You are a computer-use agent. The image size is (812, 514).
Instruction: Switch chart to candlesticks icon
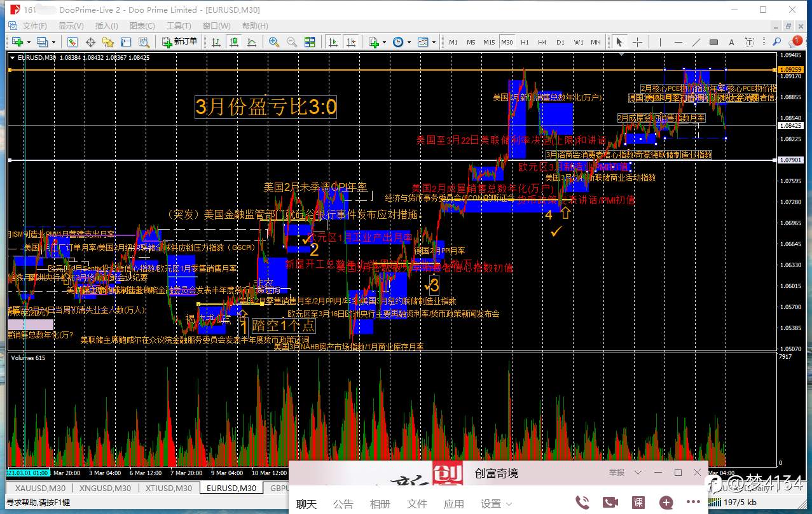(x=234, y=42)
